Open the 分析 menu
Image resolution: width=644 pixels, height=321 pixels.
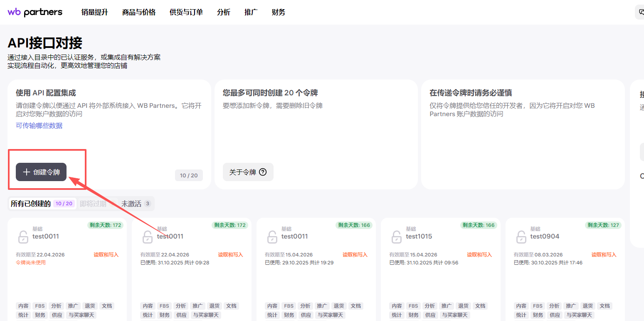pyautogui.click(x=224, y=12)
